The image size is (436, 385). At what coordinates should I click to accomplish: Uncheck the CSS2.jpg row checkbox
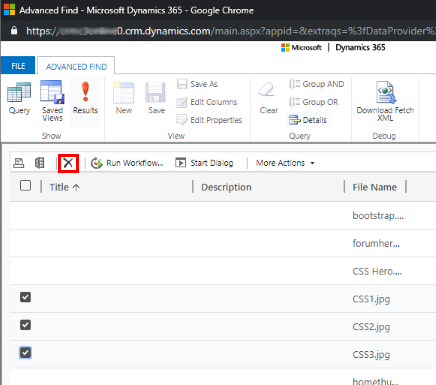(x=25, y=325)
